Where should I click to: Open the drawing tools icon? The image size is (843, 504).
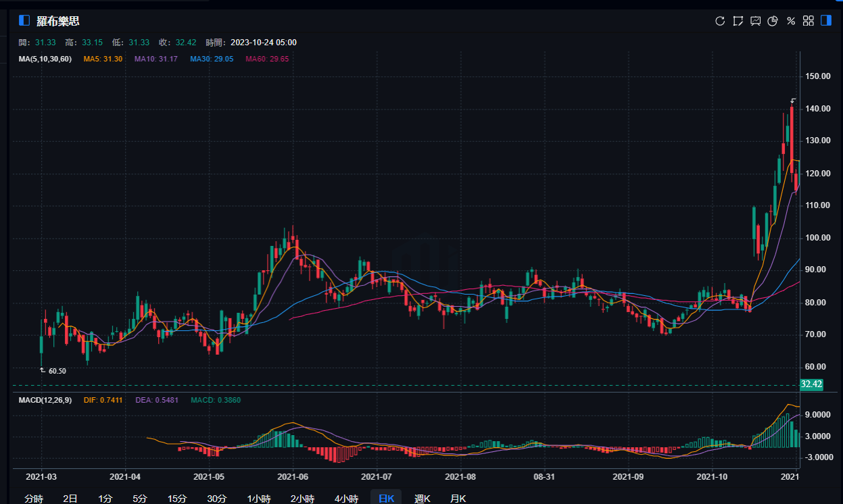738,21
